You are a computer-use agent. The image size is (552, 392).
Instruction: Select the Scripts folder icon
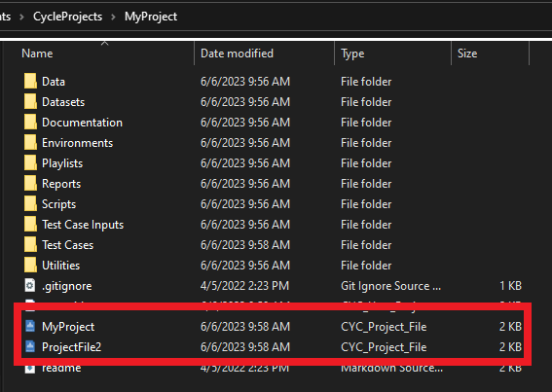(30, 203)
